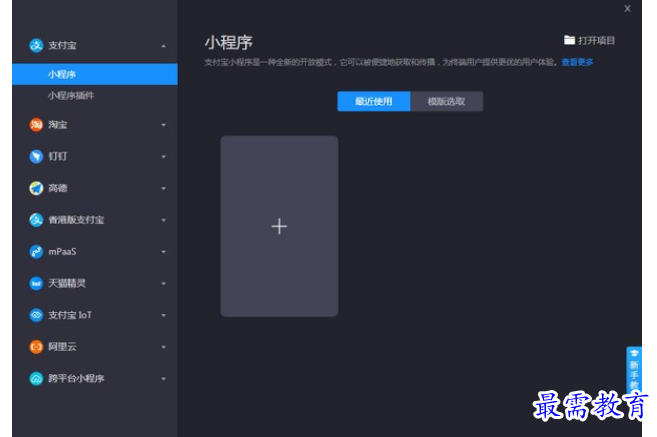The height and width of the screenshot is (437, 657).
Task: Click the 天猫精灵 logo icon
Action: point(36,283)
